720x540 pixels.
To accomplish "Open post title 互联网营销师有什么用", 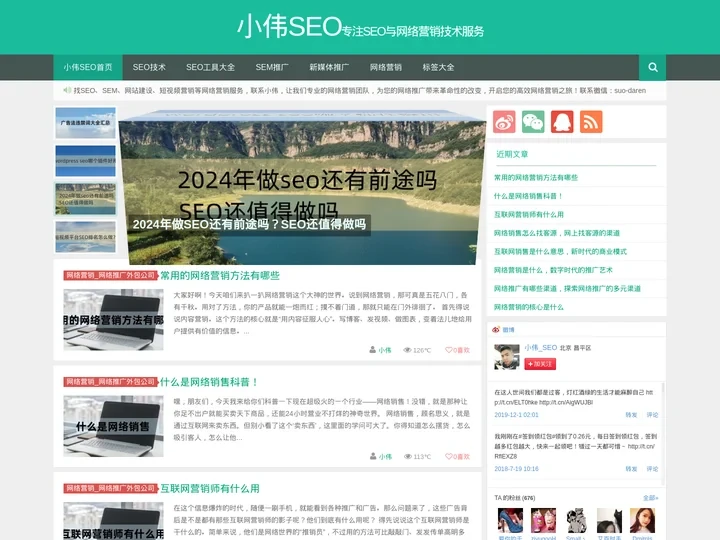I will click(209, 489).
